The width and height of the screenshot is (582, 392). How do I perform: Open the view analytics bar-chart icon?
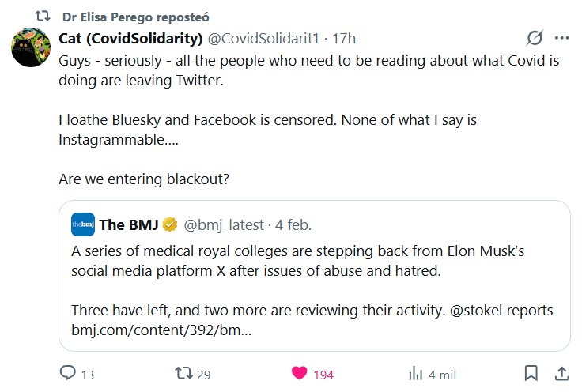[414, 374]
